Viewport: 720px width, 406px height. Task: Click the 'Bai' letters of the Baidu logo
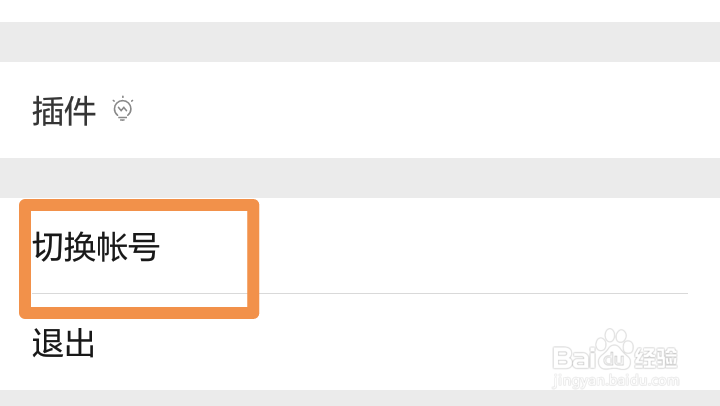point(574,358)
